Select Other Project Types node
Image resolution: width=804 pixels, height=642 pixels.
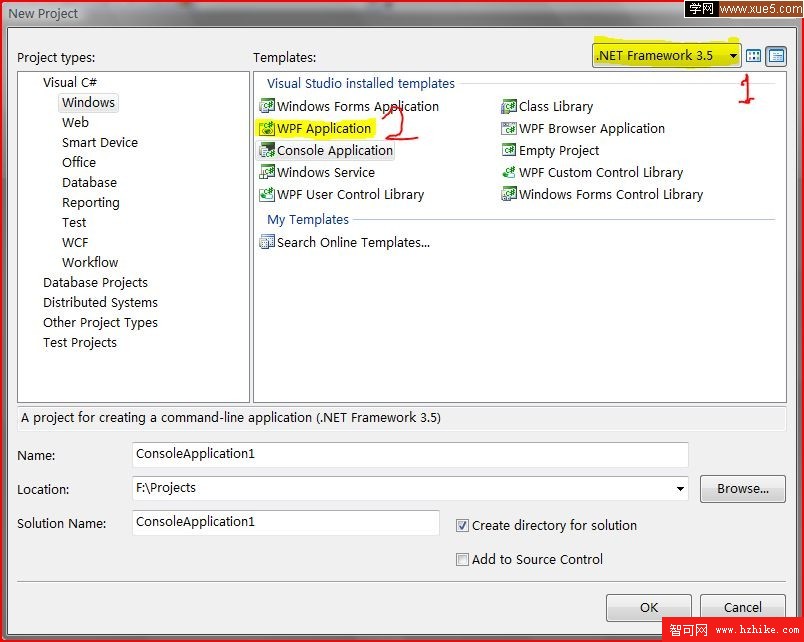pos(100,323)
